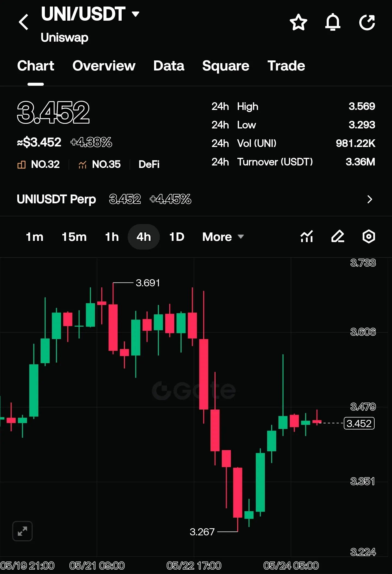Expand chart to fullscreen icon
392x574 pixels.
tap(22, 531)
